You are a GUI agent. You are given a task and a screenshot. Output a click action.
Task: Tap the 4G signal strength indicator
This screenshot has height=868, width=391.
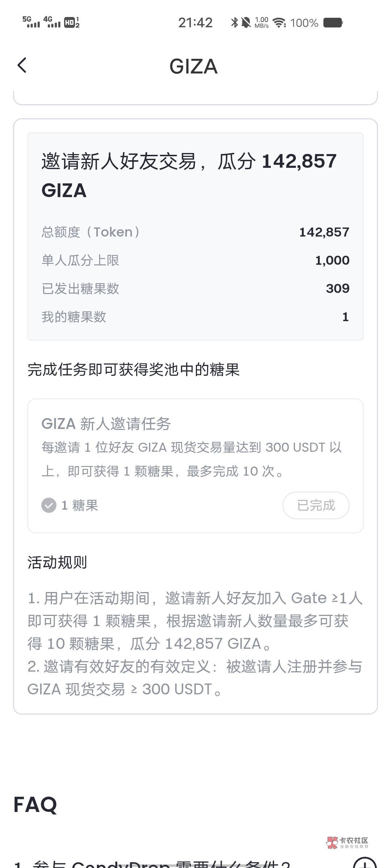click(x=52, y=22)
